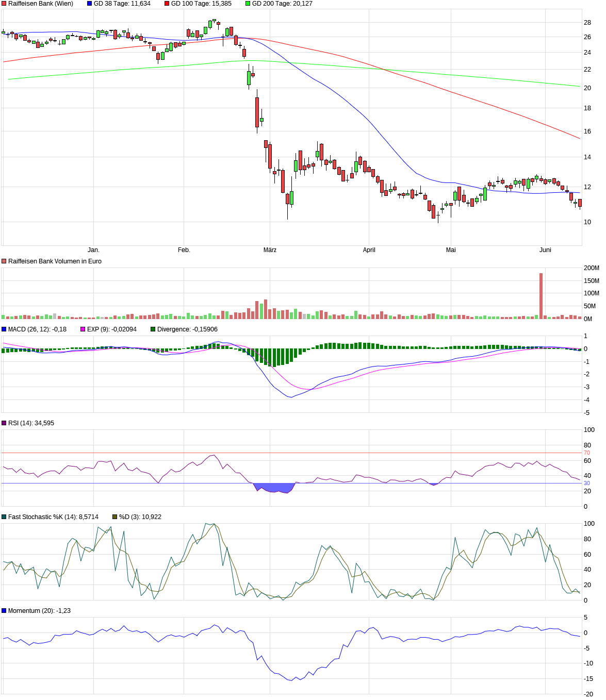The height and width of the screenshot is (700, 606).
Task: Select the GD 100 Tage indicator icon
Action: coord(166,4)
